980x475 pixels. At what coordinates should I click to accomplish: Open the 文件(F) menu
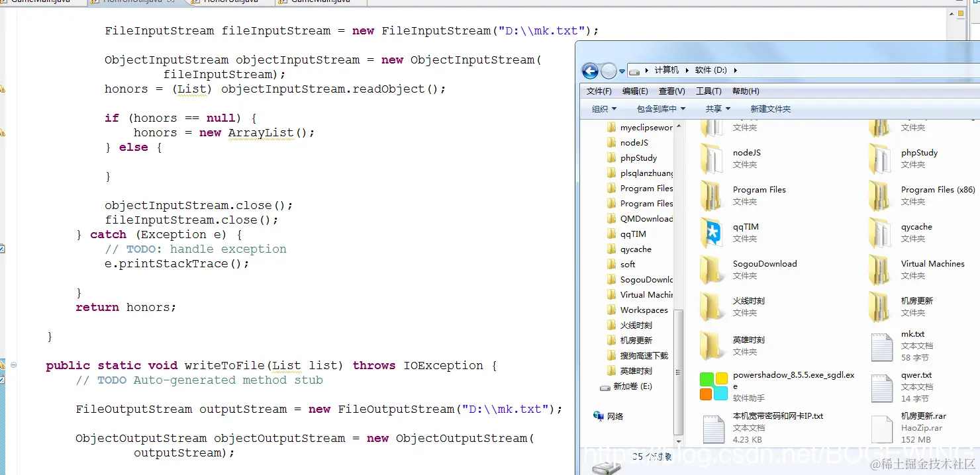click(599, 91)
